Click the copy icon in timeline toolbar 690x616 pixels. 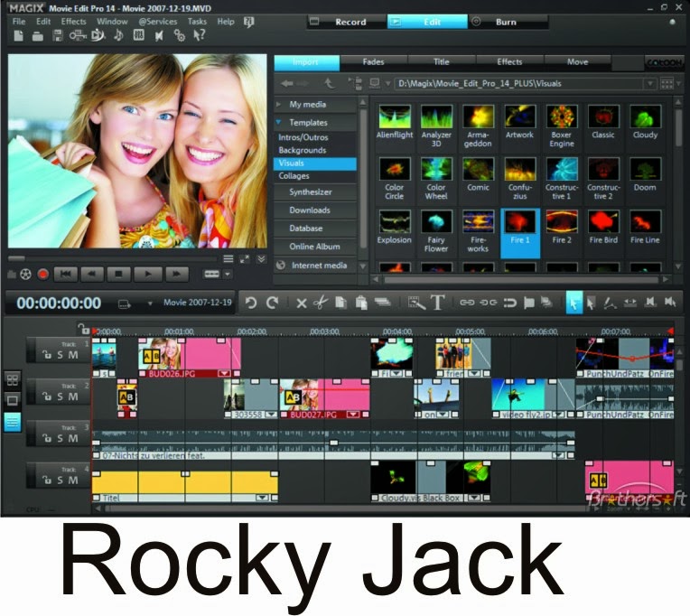pos(340,303)
